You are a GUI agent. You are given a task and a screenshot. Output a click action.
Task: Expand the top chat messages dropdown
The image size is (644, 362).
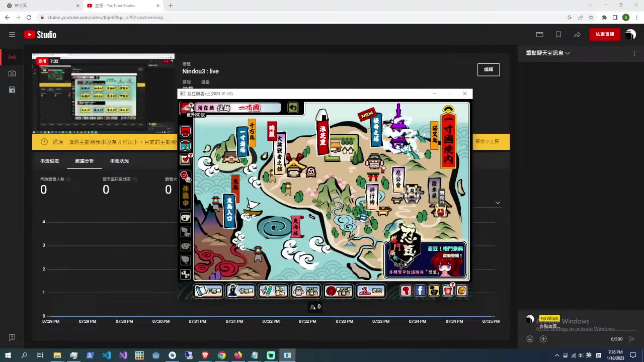pos(548,53)
